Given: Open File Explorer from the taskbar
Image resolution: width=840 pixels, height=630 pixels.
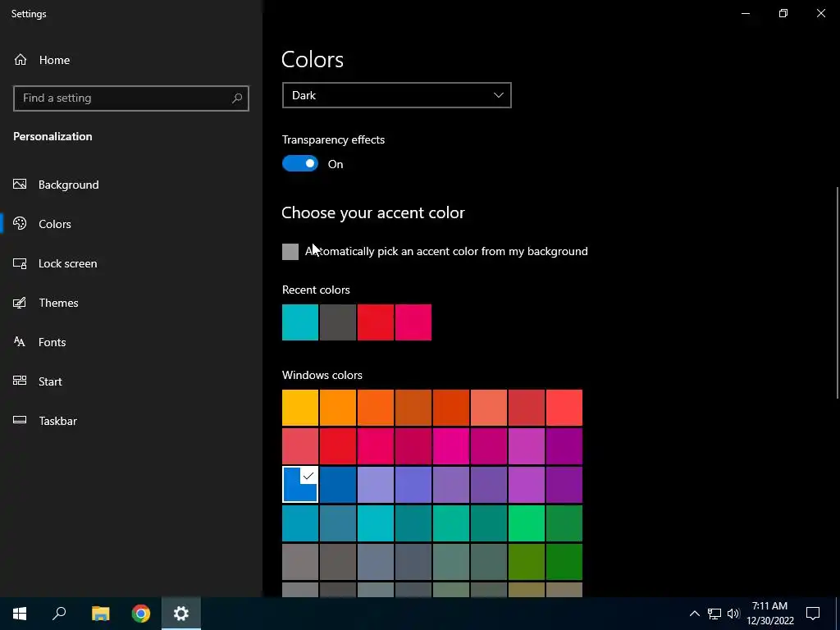Looking at the screenshot, I should click(x=100, y=614).
